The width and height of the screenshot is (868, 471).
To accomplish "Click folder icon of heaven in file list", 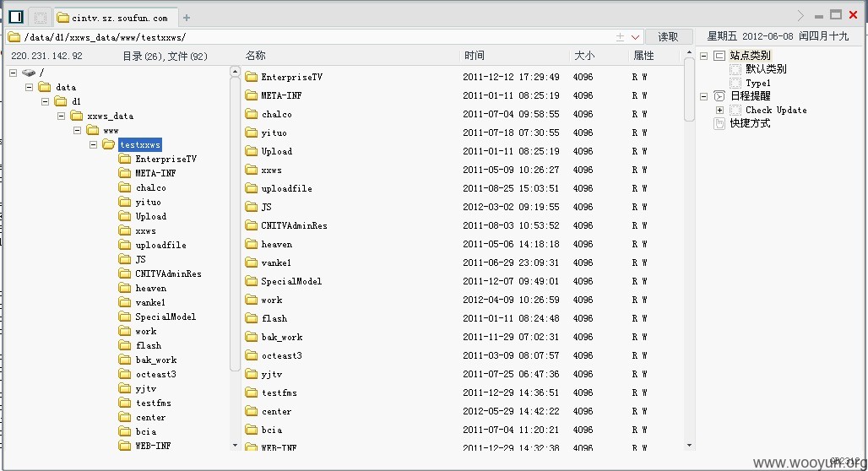I will tap(252, 244).
